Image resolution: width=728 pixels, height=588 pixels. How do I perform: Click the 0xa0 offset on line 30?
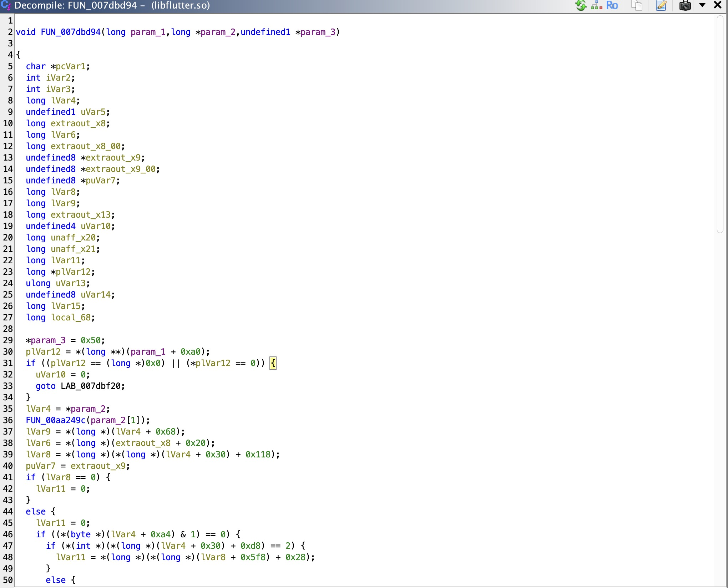[191, 352]
